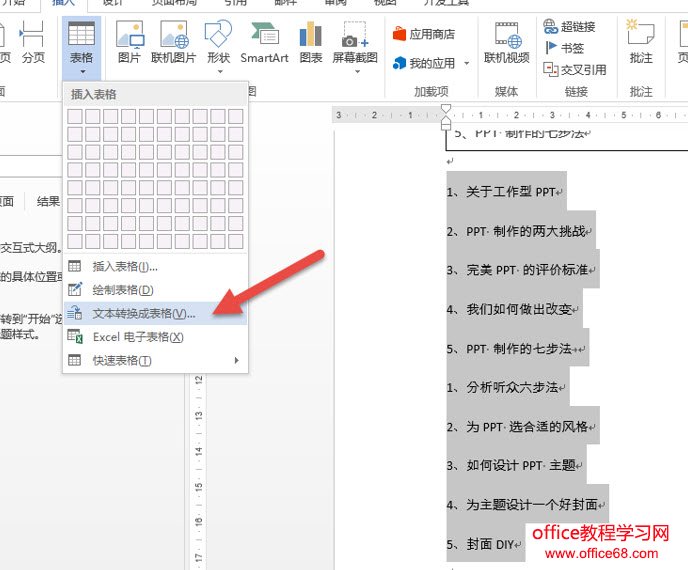Add a 书签 bookmark
Viewport: 688px width, 570px height.
[564, 47]
